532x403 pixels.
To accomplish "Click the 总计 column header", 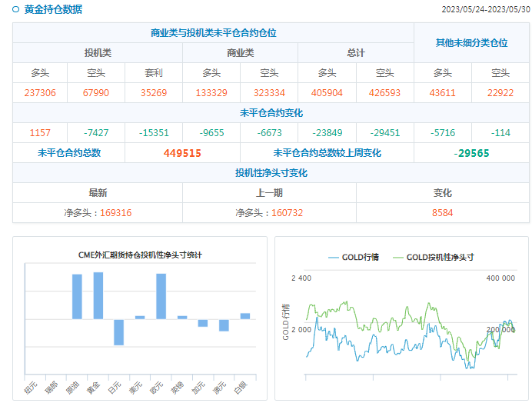I will [x=356, y=53].
